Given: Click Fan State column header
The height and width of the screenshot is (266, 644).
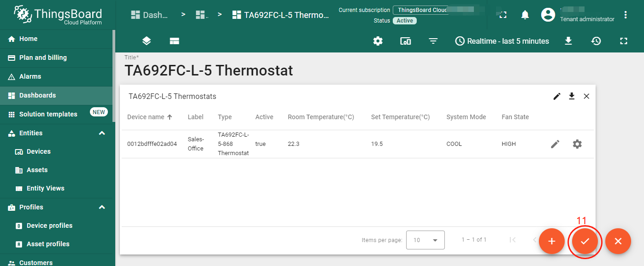Looking at the screenshot, I should (x=515, y=117).
